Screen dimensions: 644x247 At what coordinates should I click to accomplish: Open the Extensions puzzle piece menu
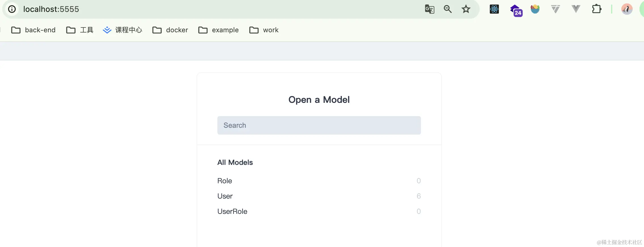click(596, 9)
